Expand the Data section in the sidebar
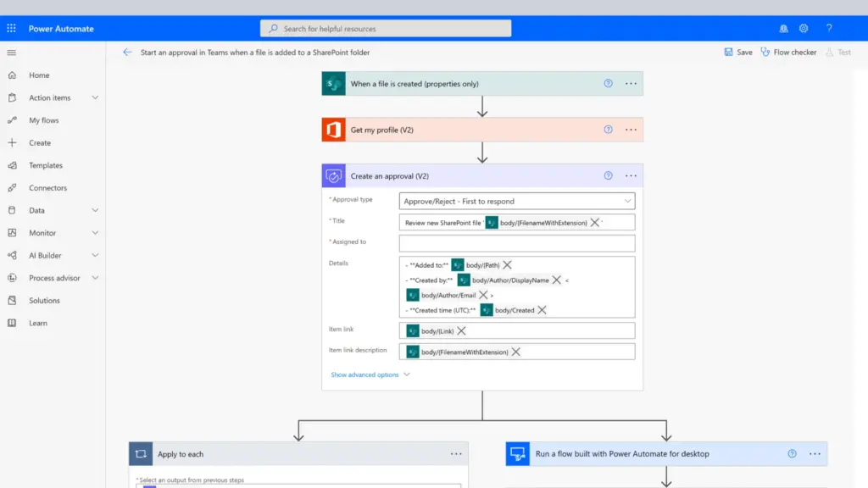The height and width of the screenshot is (488, 868). (38, 210)
